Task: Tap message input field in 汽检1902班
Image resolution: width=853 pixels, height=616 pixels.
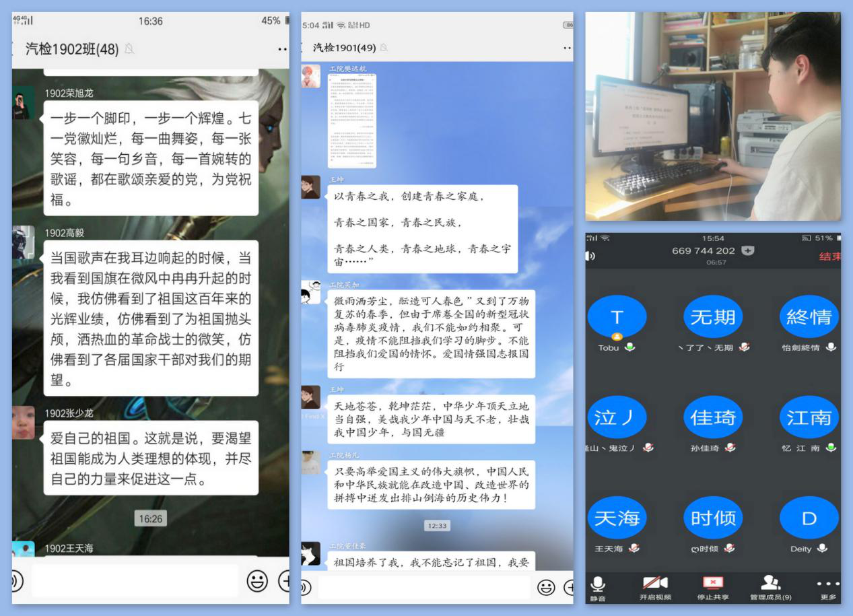Action: click(x=135, y=581)
